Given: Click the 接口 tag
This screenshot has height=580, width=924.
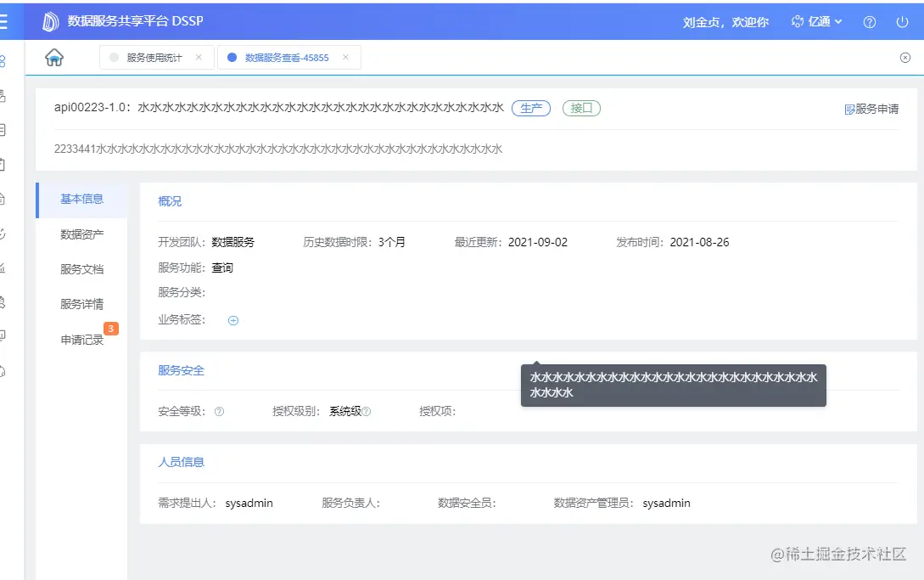Looking at the screenshot, I should (x=581, y=108).
